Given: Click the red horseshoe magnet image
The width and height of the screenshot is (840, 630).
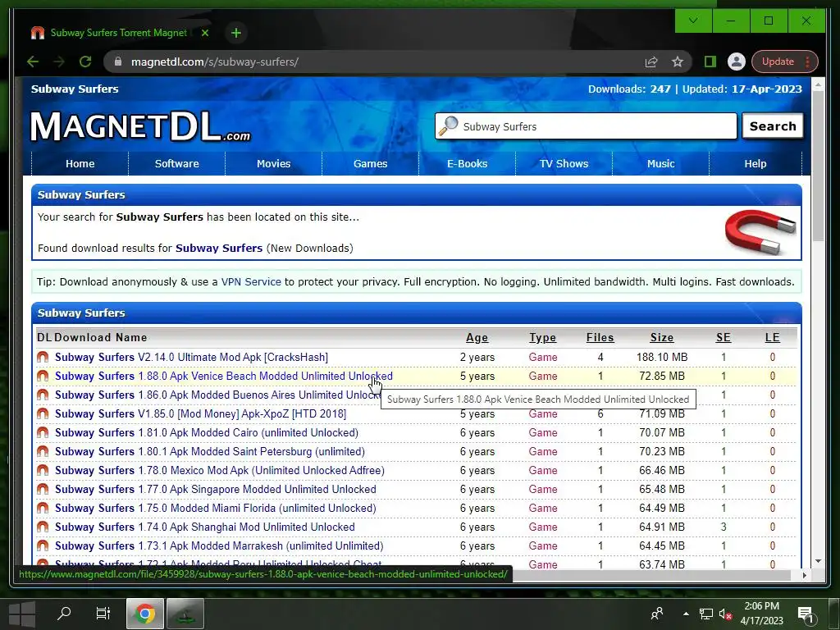Looking at the screenshot, I should (760, 232).
